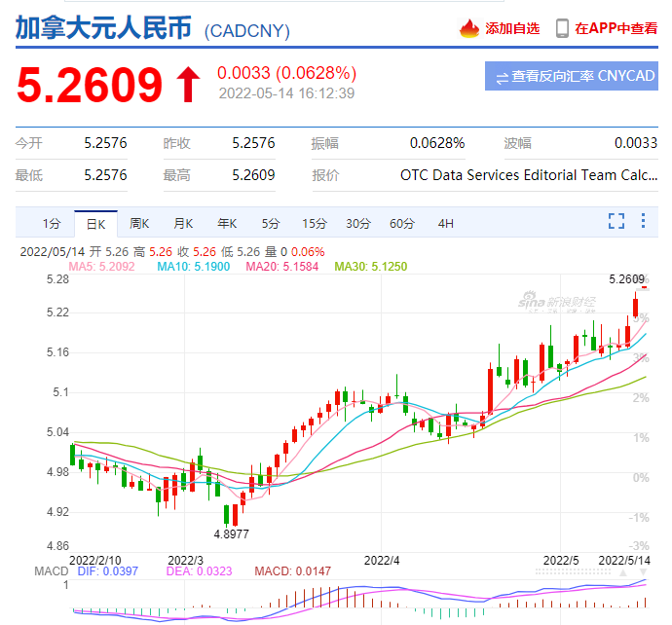672x625 pixels.
Task: Switch to 周K weekly chart
Action: pos(139,223)
